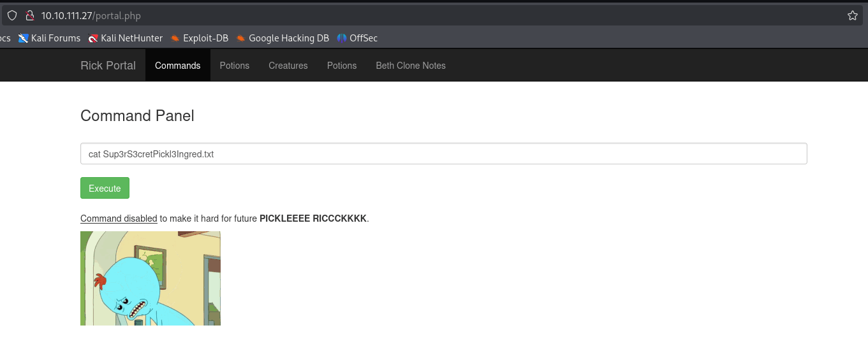The image size is (868, 351).
Task: Click the Rick Portal brand link
Action: point(108,66)
